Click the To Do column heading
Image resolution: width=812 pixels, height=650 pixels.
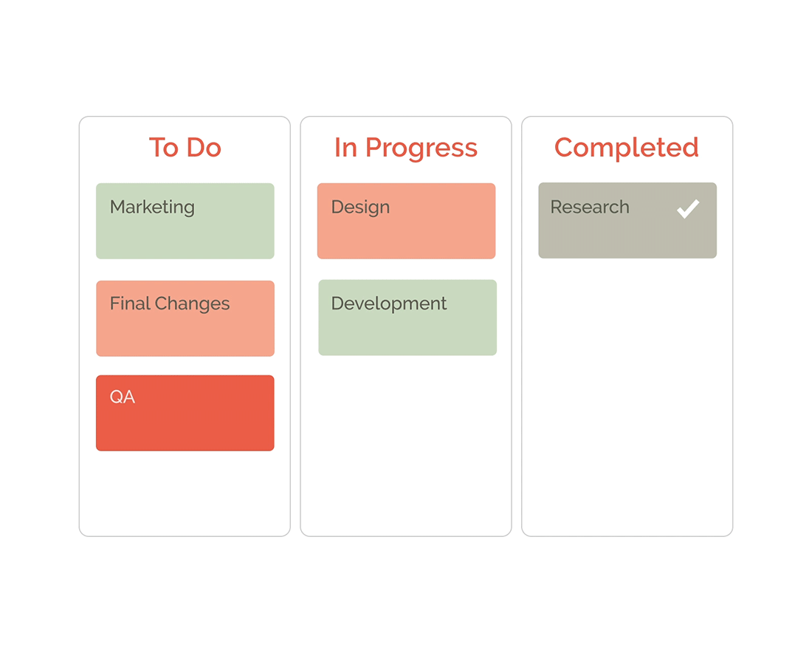[x=185, y=147]
